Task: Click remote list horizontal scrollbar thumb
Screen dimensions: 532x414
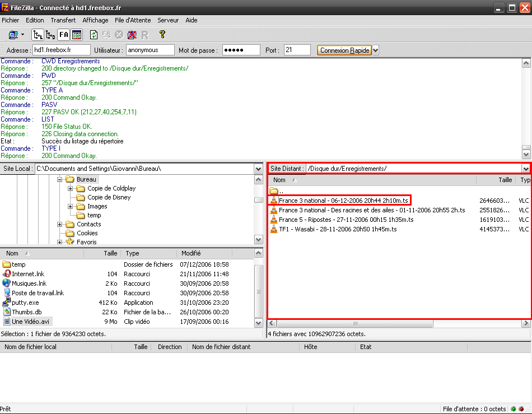Action: coord(354,323)
